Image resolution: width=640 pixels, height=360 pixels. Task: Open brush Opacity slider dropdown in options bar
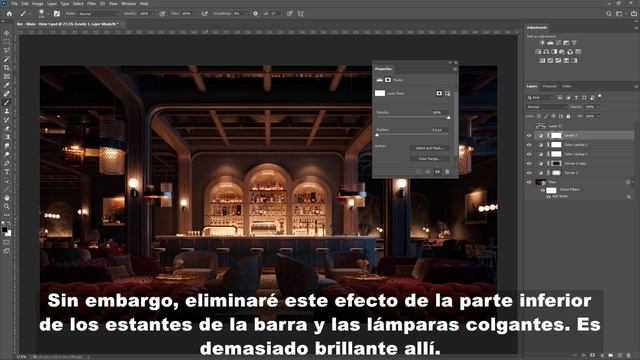153,13
